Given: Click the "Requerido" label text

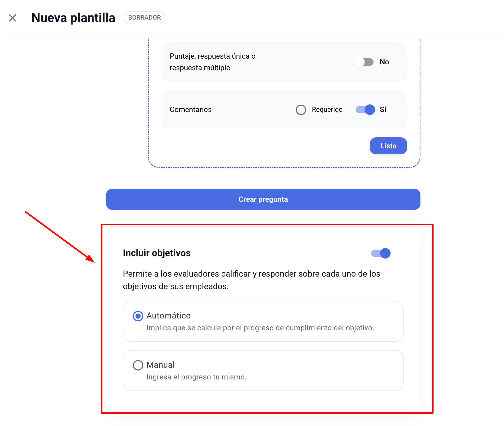Looking at the screenshot, I should [x=327, y=109].
